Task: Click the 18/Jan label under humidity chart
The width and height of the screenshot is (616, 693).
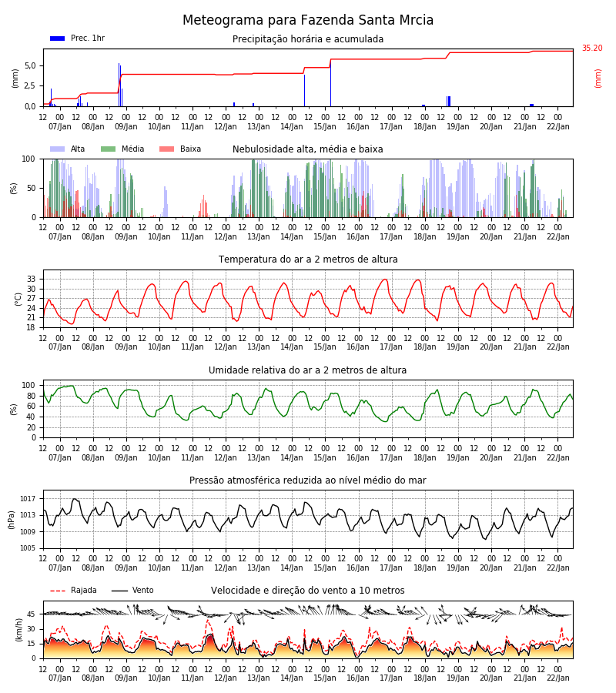Action: coord(425,457)
